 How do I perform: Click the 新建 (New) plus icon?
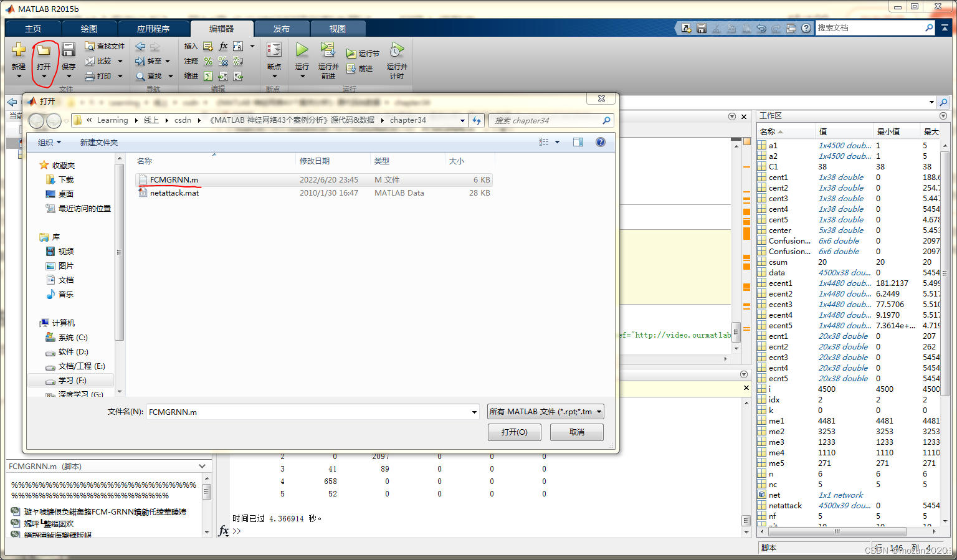(x=19, y=50)
